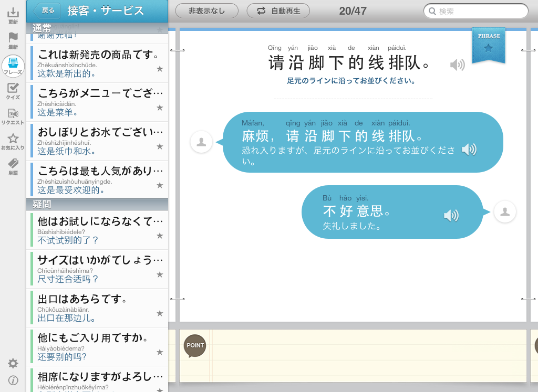Click the right speaker avatar icon
Image resolution: width=538 pixels, height=392 pixels.
pyautogui.click(x=505, y=212)
